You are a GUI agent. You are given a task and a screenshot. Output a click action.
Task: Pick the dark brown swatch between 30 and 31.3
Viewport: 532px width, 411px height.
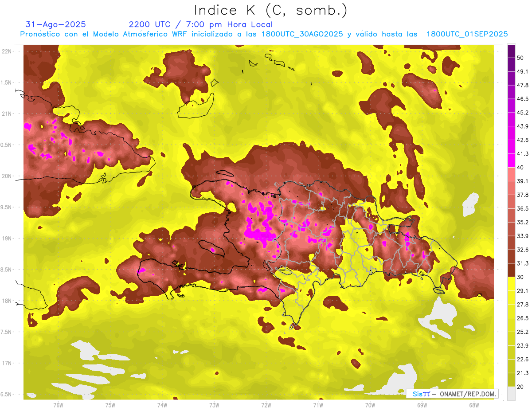pyautogui.click(x=511, y=270)
